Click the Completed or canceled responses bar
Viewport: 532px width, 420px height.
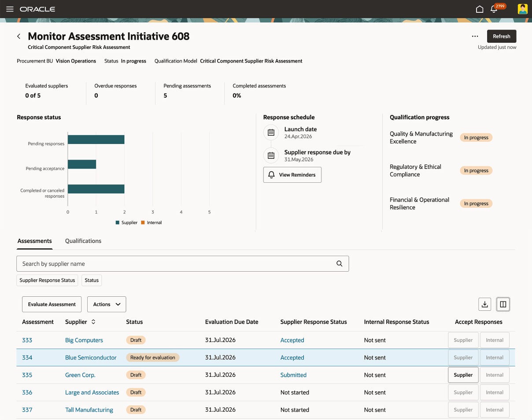click(96, 189)
